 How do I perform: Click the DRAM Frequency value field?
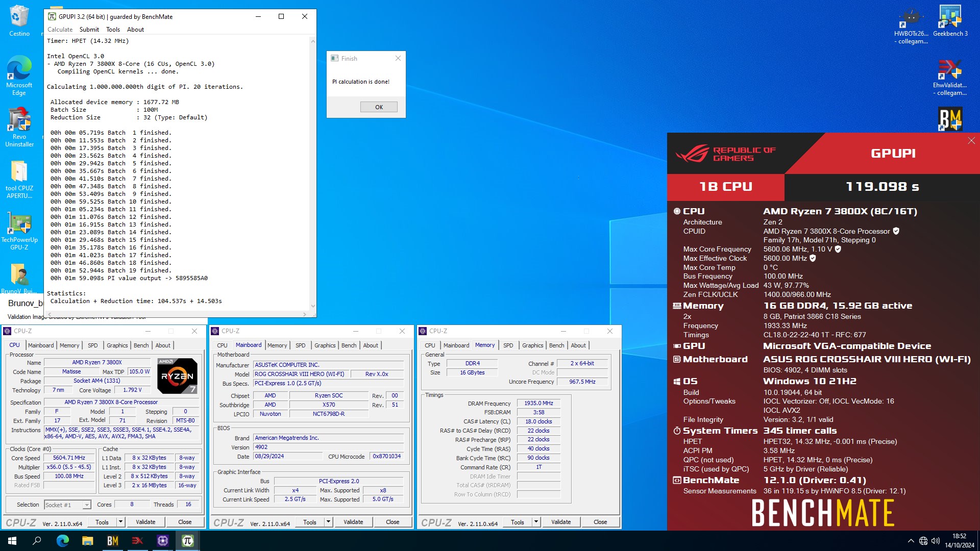(x=538, y=404)
